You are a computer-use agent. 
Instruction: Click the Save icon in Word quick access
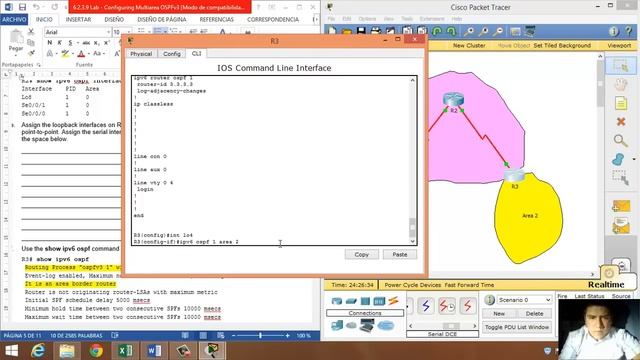[22, 7]
